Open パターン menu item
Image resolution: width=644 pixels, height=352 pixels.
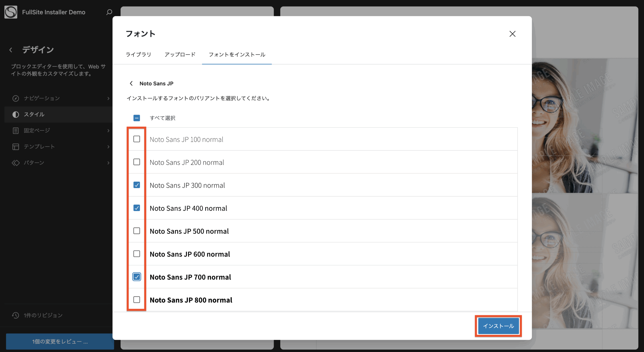click(58, 163)
